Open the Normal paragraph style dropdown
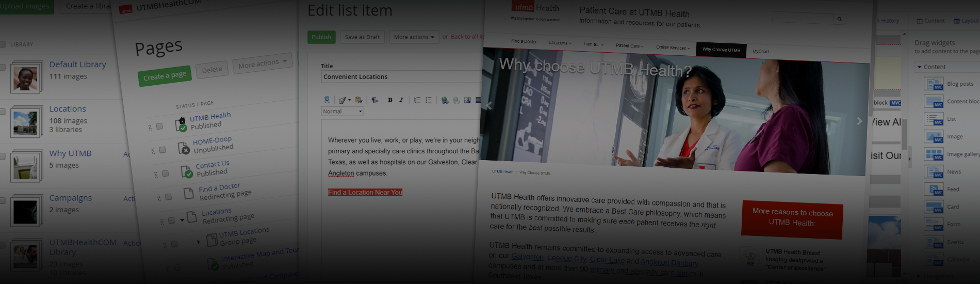Image resolution: width=980 pixels, height=284 pixels. (x=342, y=112)
